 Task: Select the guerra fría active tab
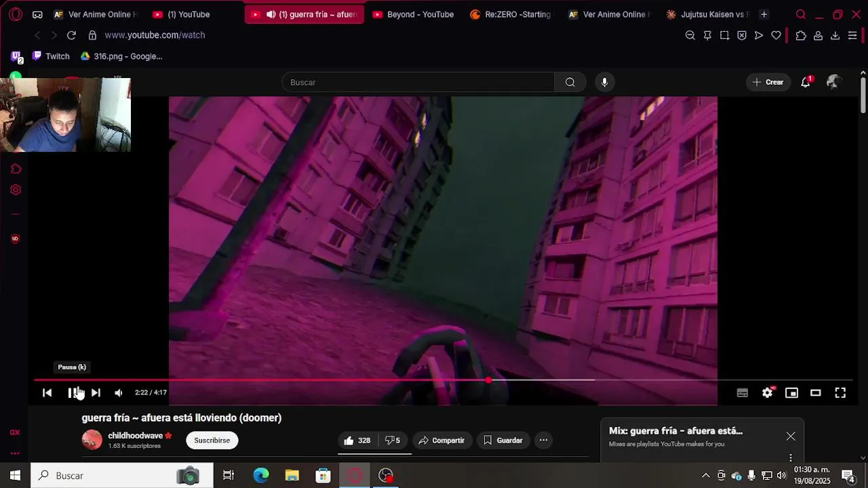point(304,14)
